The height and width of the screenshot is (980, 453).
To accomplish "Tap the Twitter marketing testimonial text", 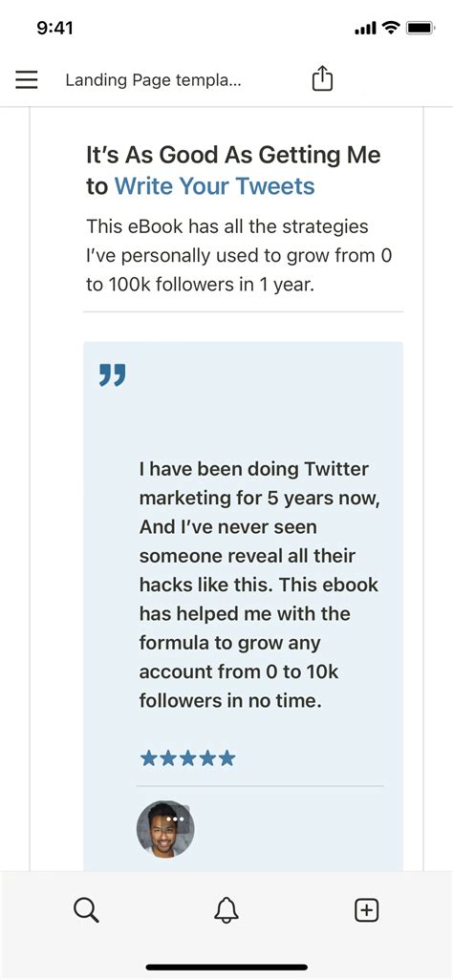I will coord(258,585).
